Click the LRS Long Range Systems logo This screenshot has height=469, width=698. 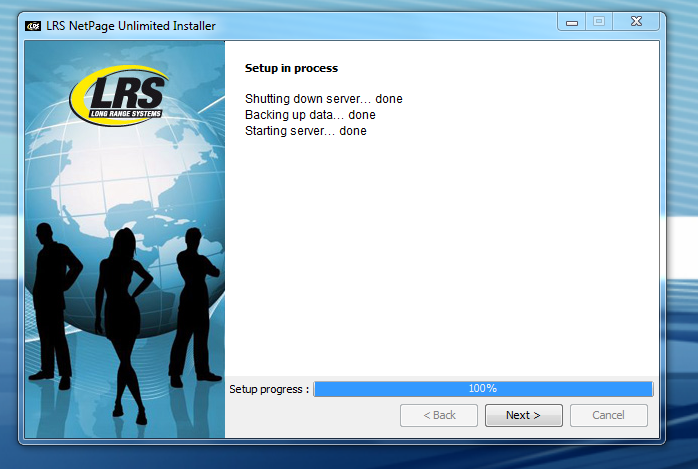pyautogui.click(x=119, y=96)
